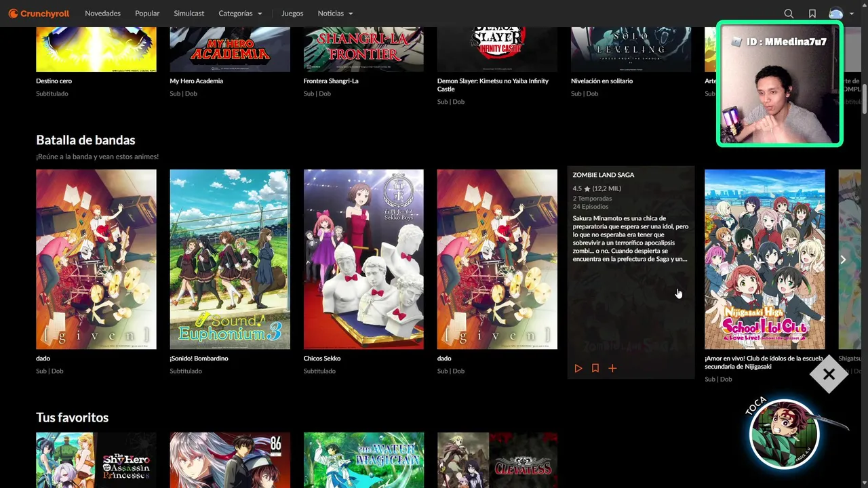Screen dimensions: 868x488
Task: Open Nivelación en solitario title link
Action: pos(601,81)
